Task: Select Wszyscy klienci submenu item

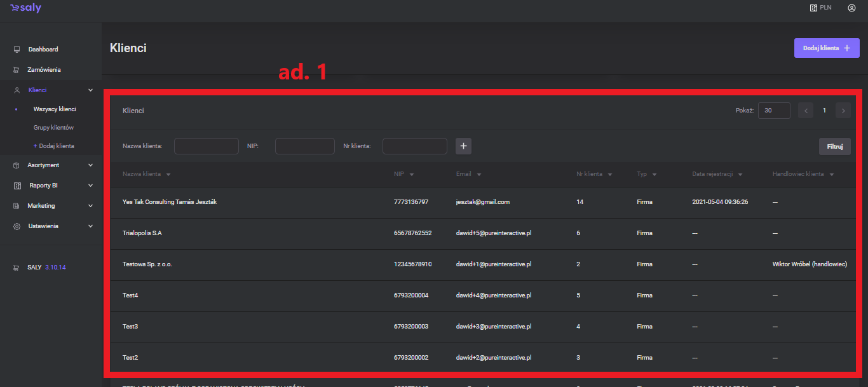Action: pyautogui.click(x=55, y=109)
